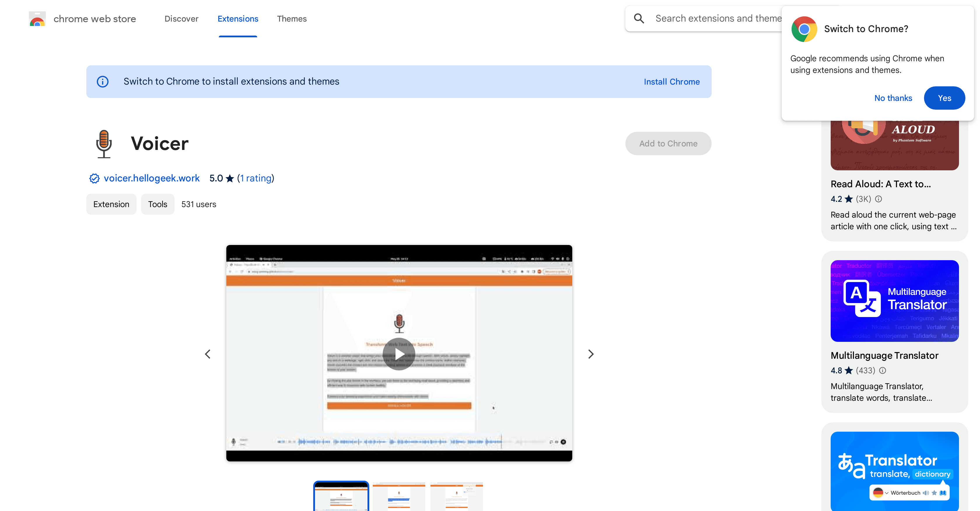Image resolution: width=980 pixels, height=511 pixels.
Task: Click the Chrome Web Store logo
Action: coord(37,19)
